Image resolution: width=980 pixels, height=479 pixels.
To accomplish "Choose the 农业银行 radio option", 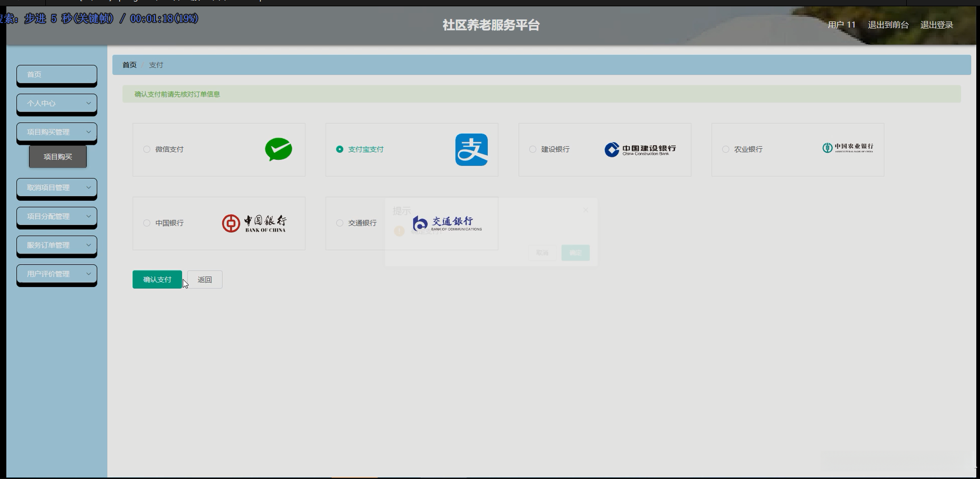I will 725,149.
